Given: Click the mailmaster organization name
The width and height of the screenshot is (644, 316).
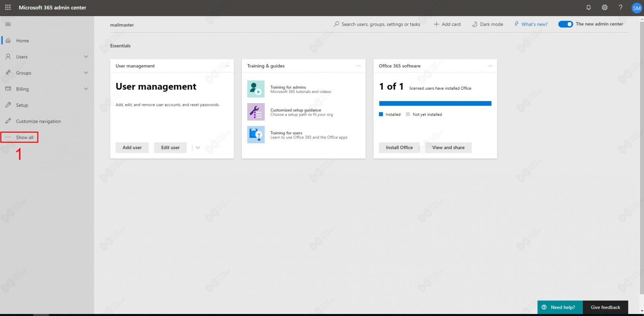Looking at the screenshot, I should pos(122,25).
